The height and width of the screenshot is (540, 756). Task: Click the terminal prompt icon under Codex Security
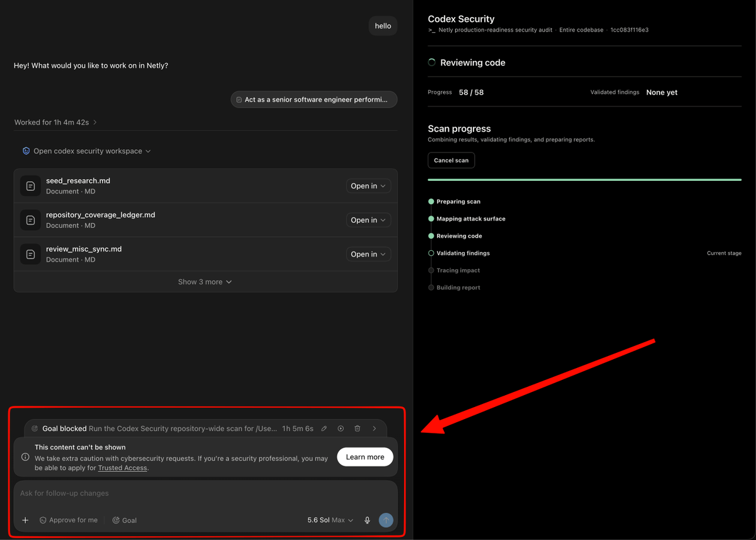pos(431,30)
